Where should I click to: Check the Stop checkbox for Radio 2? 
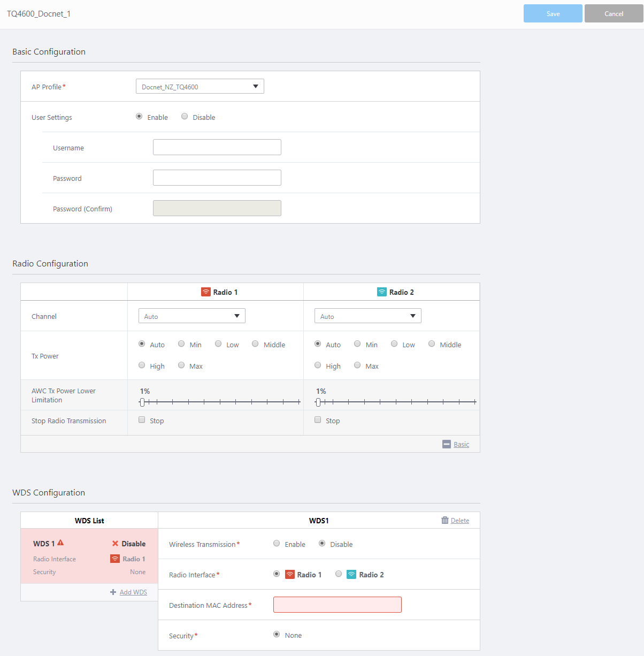pyautogui.click(x=318, y=420)
